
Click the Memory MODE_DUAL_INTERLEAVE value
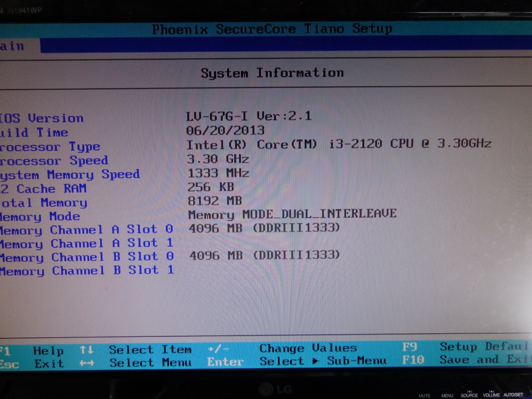(x=292, y=214)
